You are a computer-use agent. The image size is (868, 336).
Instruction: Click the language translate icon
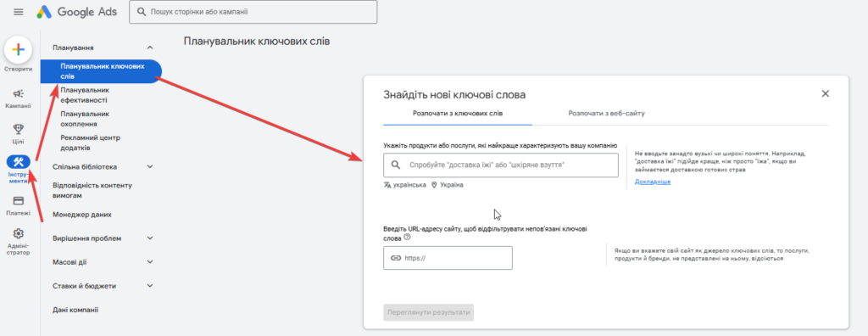pyautogui.click(x=387, y=185)
